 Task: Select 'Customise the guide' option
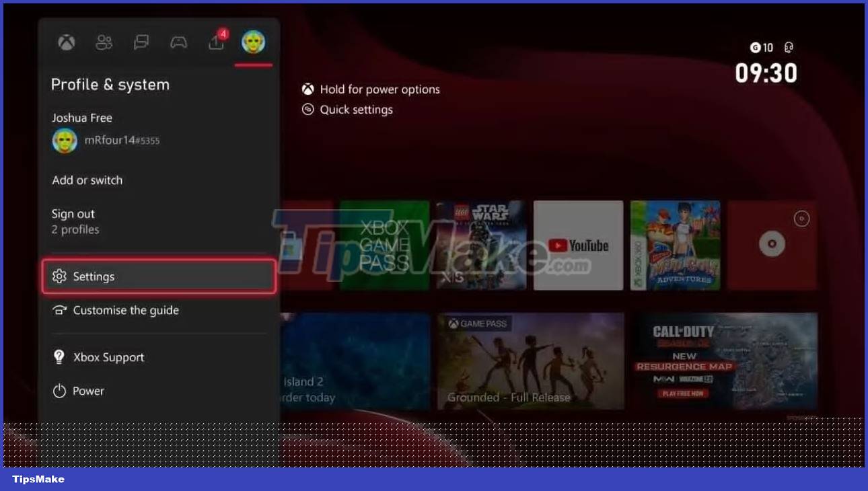coord(126,310)
